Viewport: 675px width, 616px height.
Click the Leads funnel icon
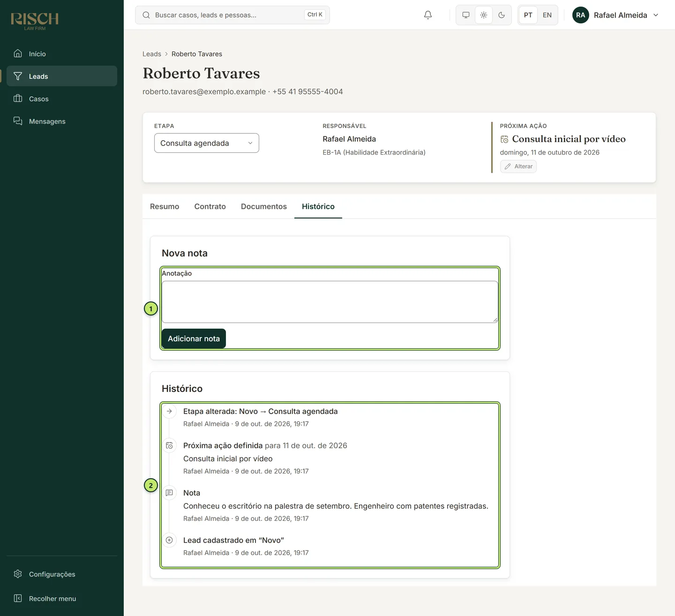pyautogui.click(x=18, y=76)
